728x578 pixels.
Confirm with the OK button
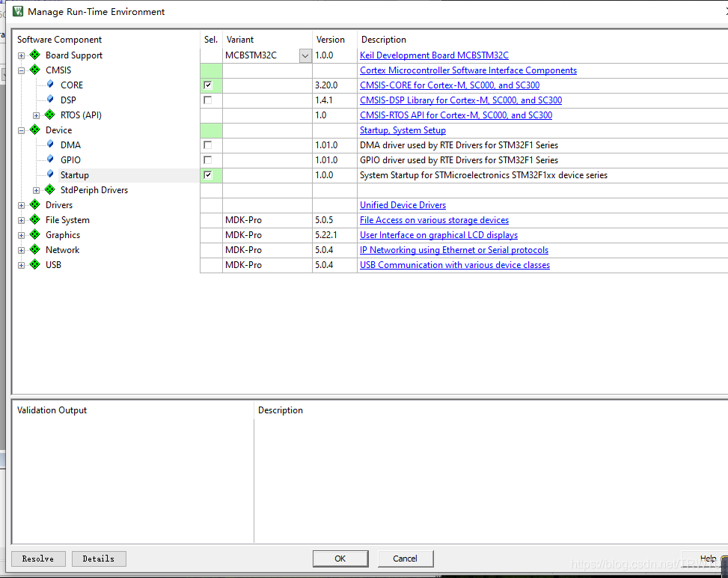pos(340,559)
